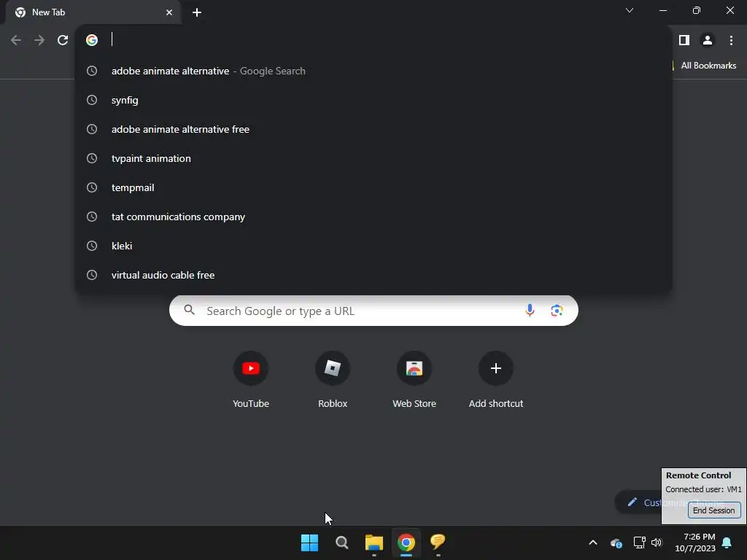
Task: Choose the tvpaint animation suggestion
Action: 373,158
